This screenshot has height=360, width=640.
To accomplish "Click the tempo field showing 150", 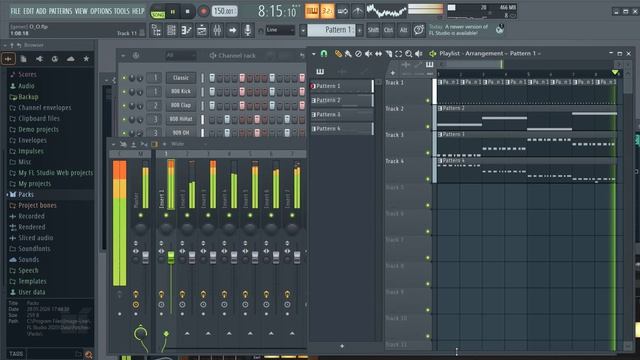I will 224,11.
